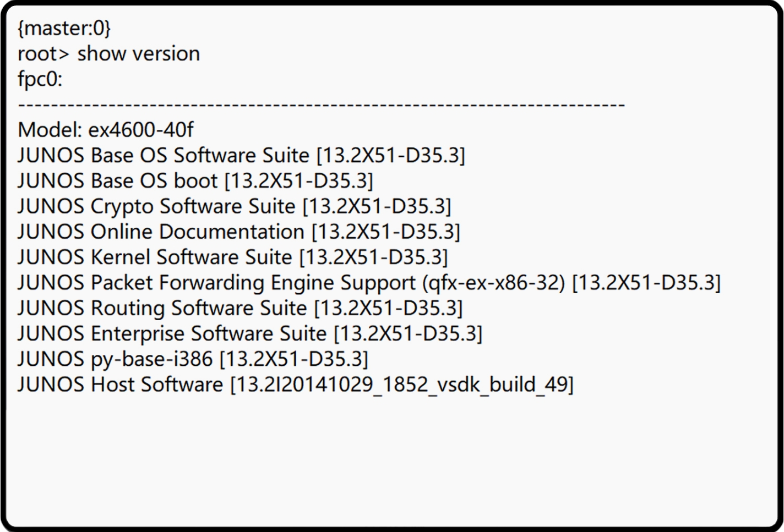Screen dimensions: 784x532
Task: Click the "Model:" label
Action: pos(50,130)
